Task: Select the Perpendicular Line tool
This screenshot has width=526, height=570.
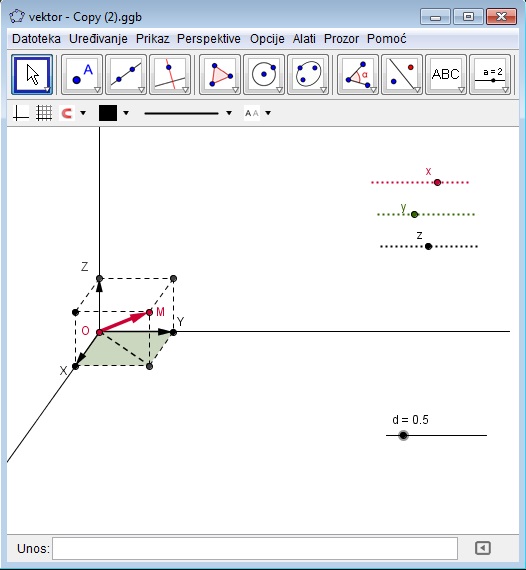Action: click(170, 75)
